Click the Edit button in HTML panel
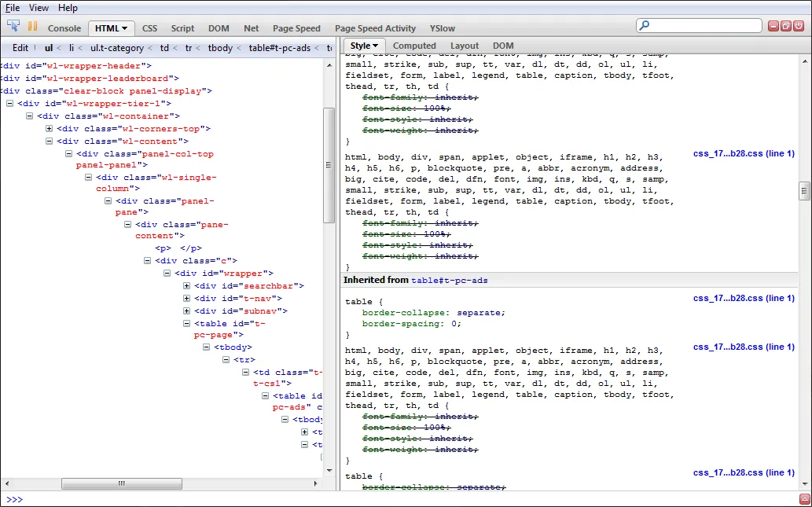Viewport: 812px width, 507px height. [x=20, y=48]
